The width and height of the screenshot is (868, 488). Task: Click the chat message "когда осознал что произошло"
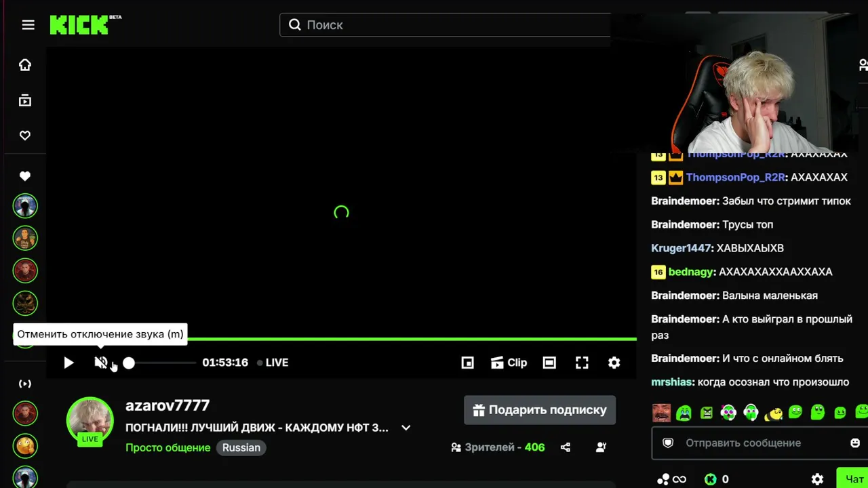773,382
